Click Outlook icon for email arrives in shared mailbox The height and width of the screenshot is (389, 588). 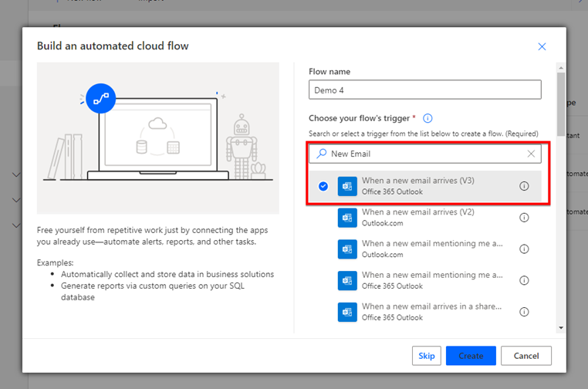click(x=347, y=312)
